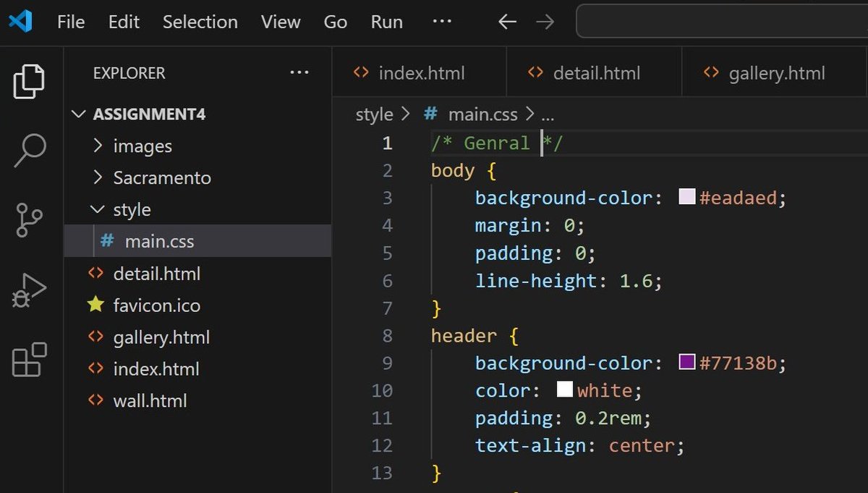Open the Edit menu

pos(124,22)
